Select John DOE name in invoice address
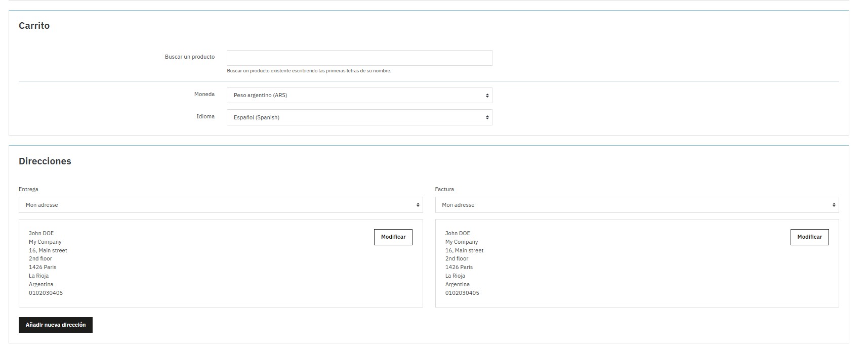868x352 pixels. coord(457,233)
